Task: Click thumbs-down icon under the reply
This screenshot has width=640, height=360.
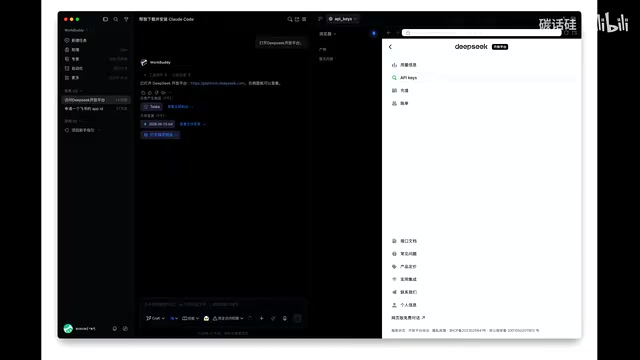Action: click(x=157, y=93)
